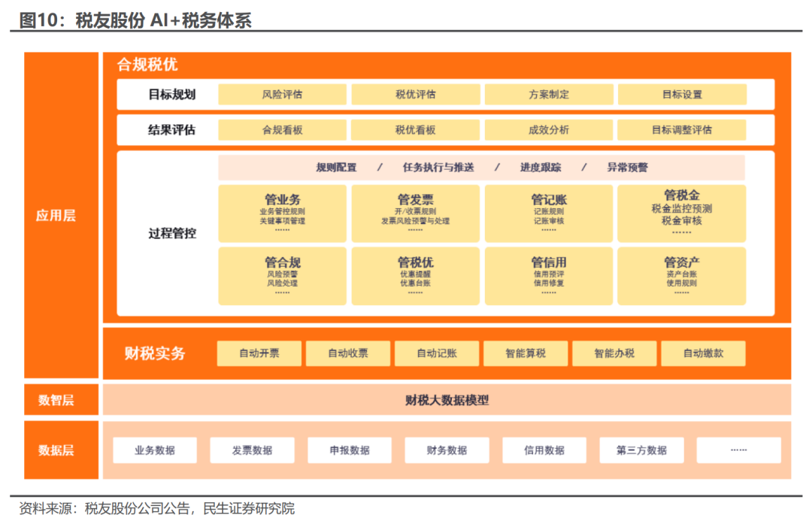Click the 目标规划 row label
The height and width of the screenshot is (527, 812).
tap(172, 94)
